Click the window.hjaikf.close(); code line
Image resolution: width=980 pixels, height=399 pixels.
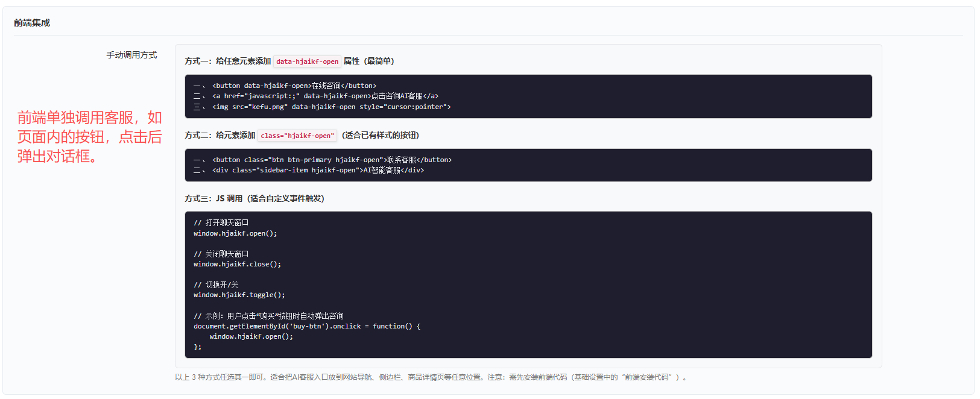237,264
